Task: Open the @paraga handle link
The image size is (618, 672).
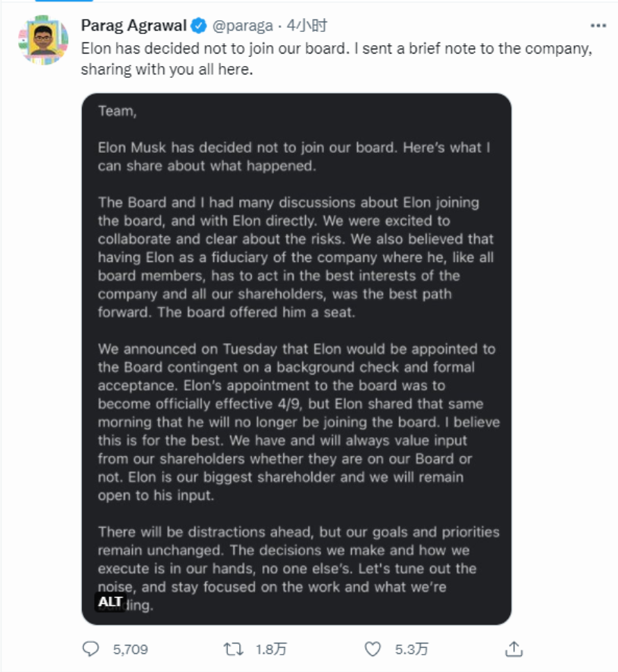Action: tap(242, 26)
